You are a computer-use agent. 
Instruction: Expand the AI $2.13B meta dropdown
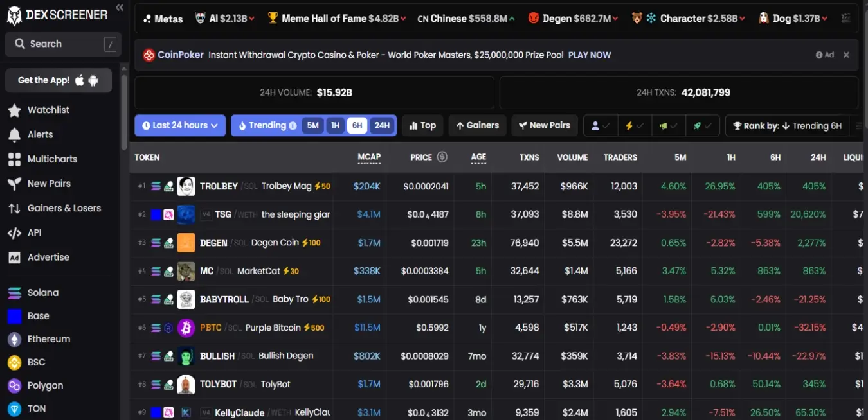click(224, 19)
